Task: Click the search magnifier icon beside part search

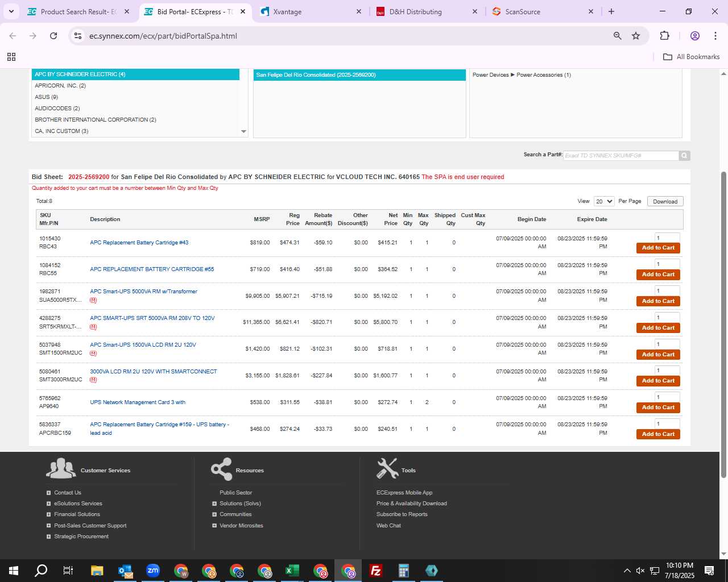Action: [x=684, y=155]
